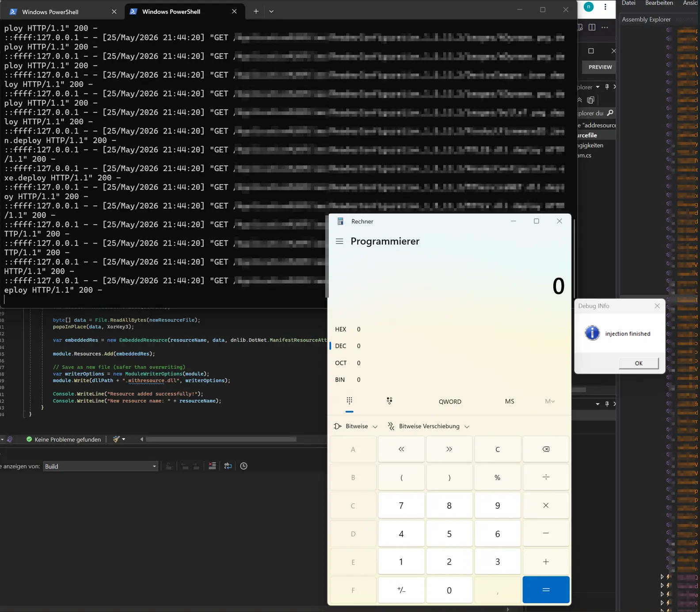
Task: Close the Debug INfo dialog
Action: [x=657, y=306]
